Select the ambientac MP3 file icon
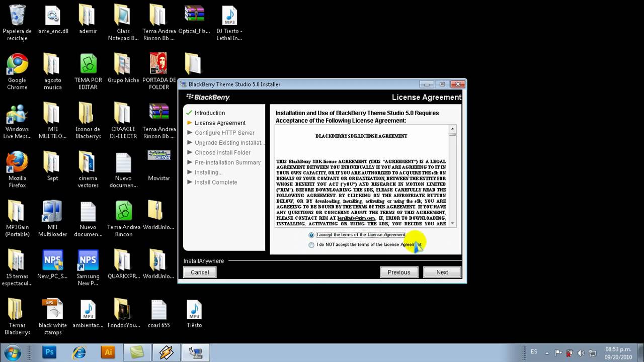Image resolution: width=644 pixels, height=362 pixels. pos(88,314)
